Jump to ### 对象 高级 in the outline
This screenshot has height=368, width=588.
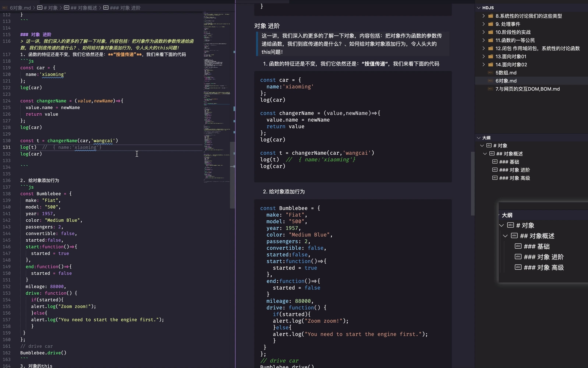click(515, 178)
